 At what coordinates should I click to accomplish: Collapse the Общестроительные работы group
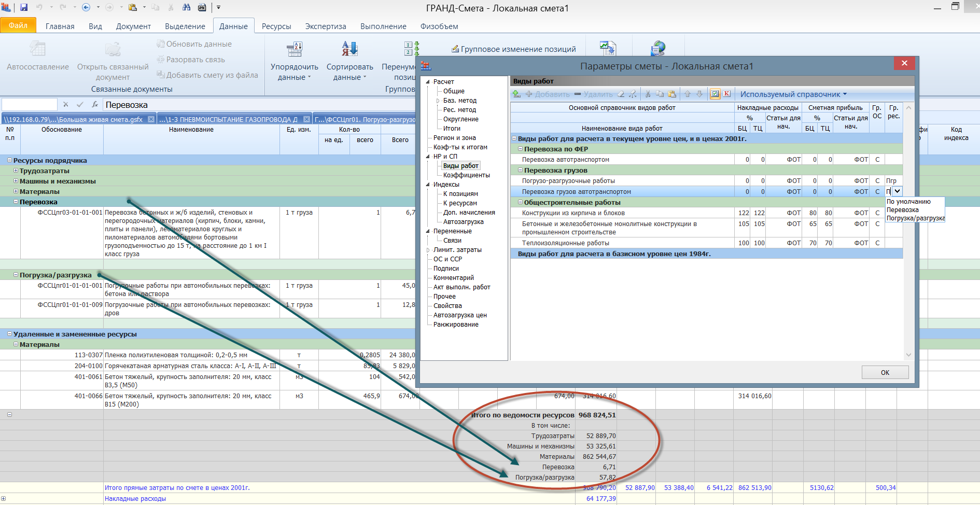pos(520,202)
